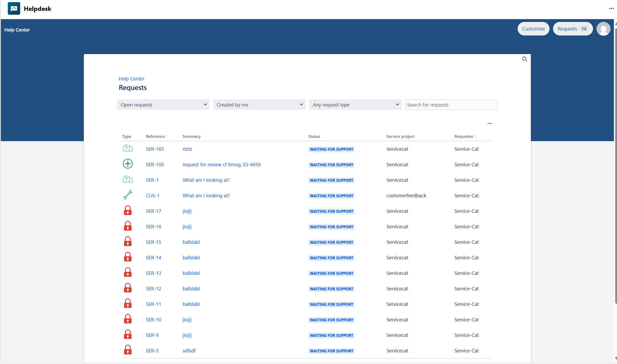This screenshot has width=617, height=364.
Task: Click the question bubble icon for SER-165
Action: tap(128, 149)
